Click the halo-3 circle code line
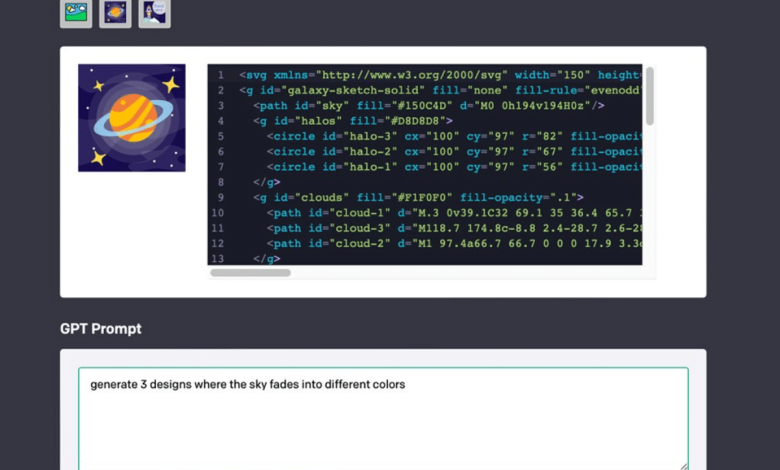780x470 pixels. [450, 136]
